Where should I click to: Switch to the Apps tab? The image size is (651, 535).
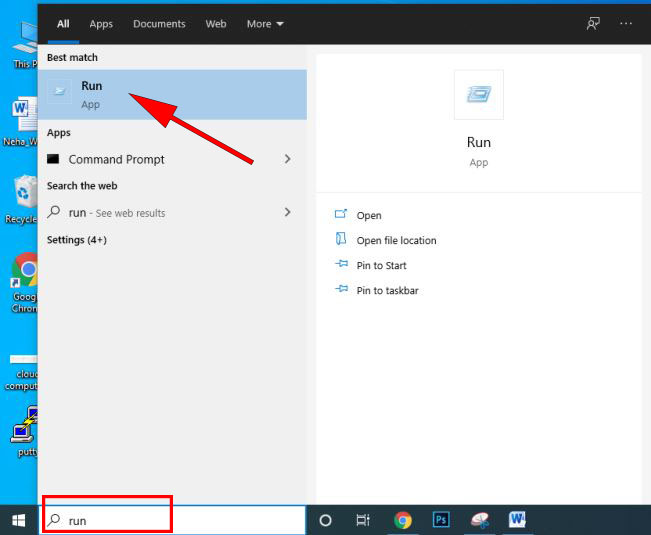click(x=101, y=23)
